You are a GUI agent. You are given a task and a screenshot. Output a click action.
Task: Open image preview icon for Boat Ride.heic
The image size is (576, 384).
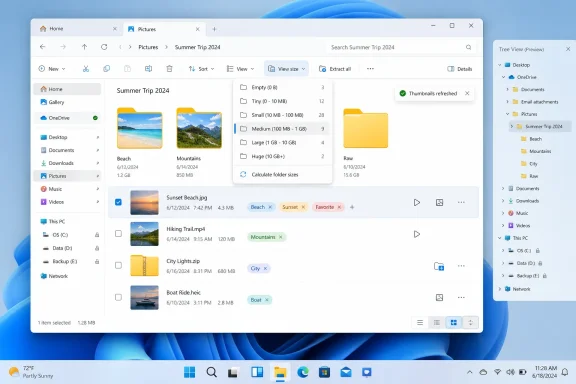tap(439, 297)
